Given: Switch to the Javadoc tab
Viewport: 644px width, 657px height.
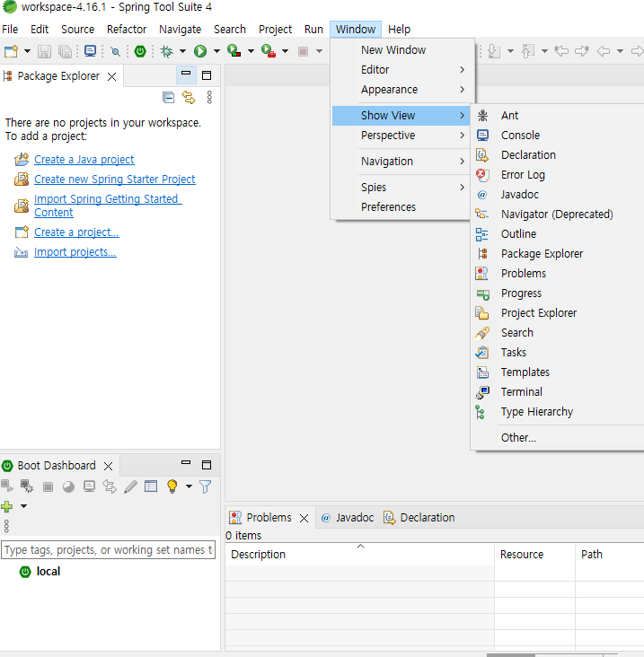Looking at the screenshot, I should [348, 518].
